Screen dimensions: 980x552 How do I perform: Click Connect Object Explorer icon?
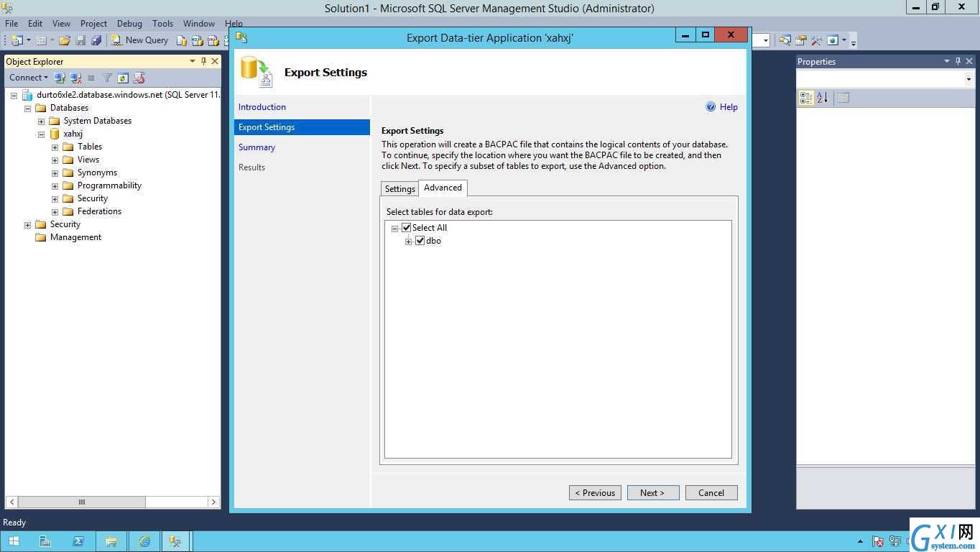pyautogui.click(x=60, y=78)
